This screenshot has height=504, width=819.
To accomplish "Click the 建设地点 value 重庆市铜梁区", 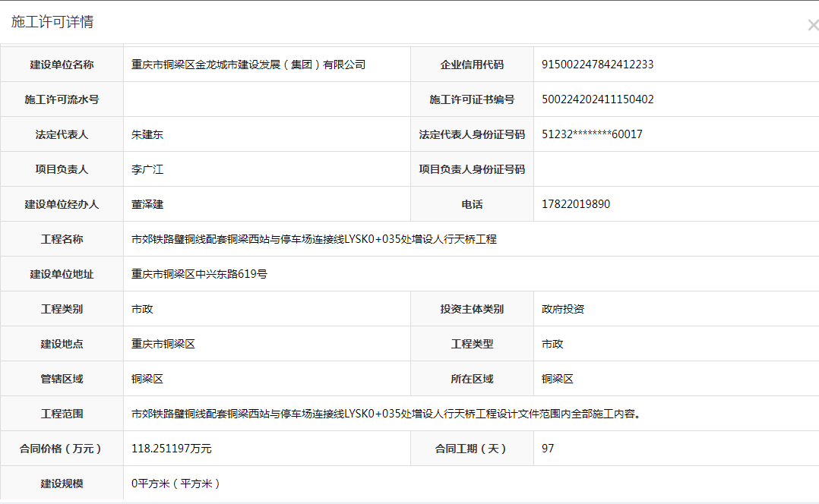I will click(163, 344).
